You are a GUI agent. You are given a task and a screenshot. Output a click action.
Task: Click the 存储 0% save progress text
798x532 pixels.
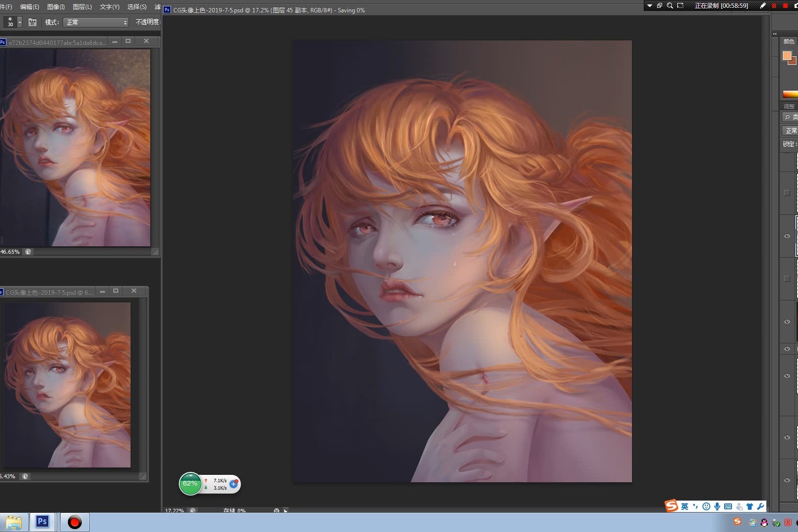coord(234,511)
